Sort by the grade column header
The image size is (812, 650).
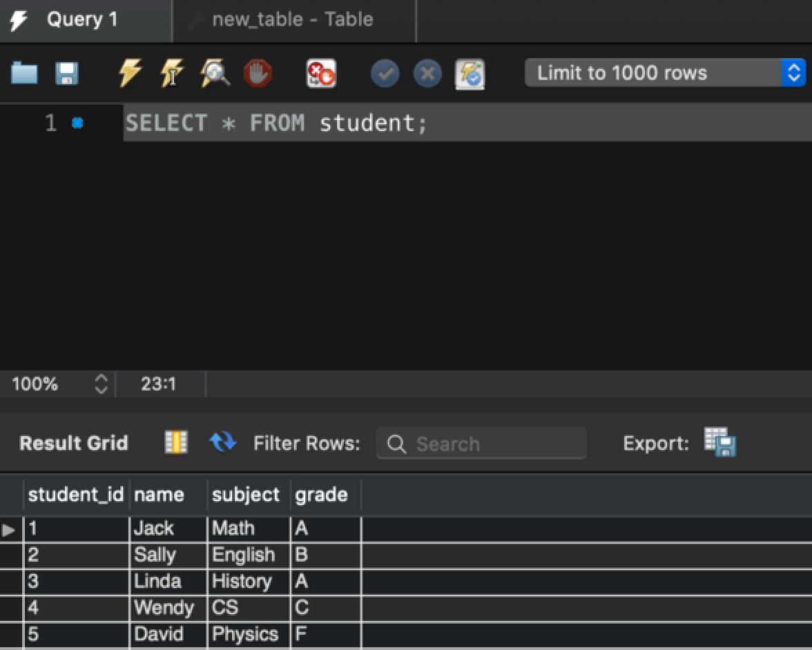[x=325, y=495]
